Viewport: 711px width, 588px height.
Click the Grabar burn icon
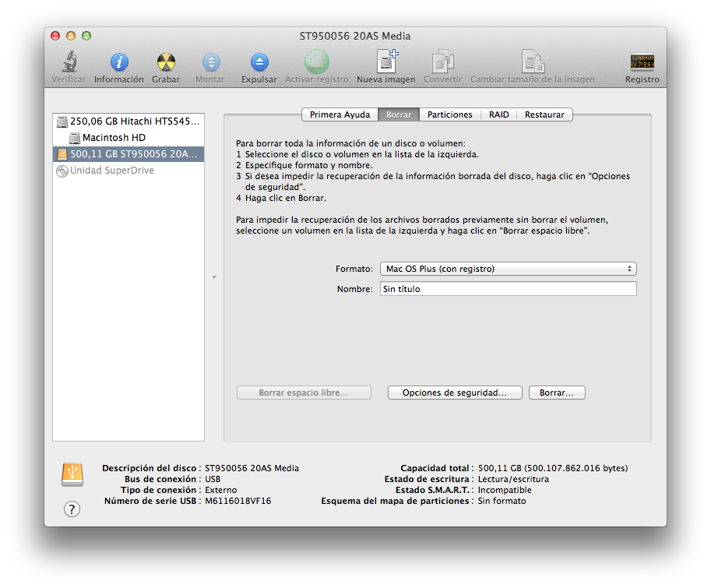point(166,62)
